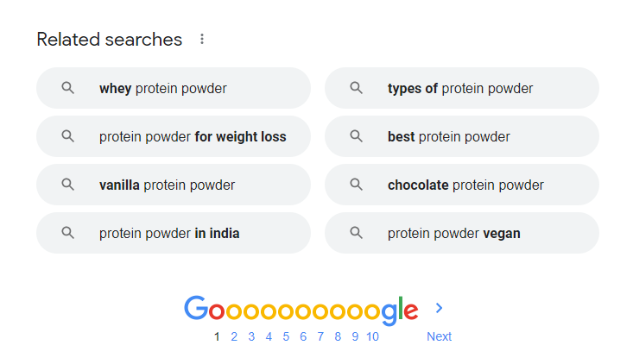Click the magnifier icon beside whey protein powder
This screenshot has height=364, width=633.
point(68,88)
